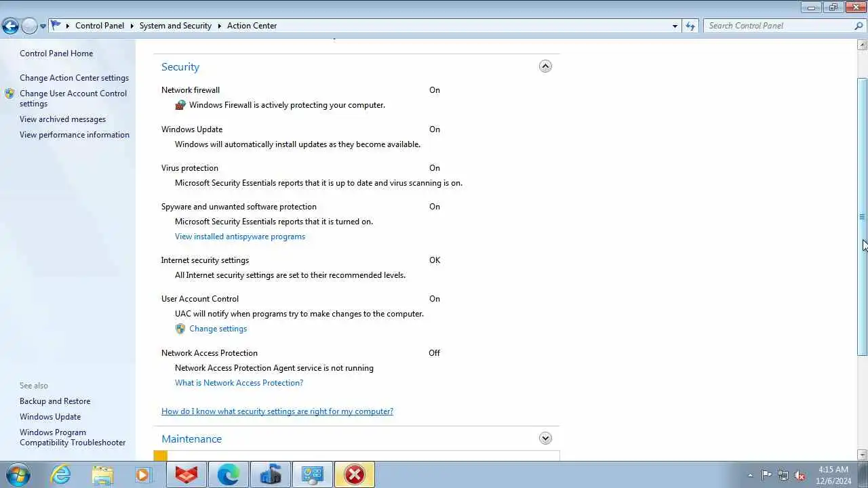
Task: Open Control Panel Home link
Action: click(x=56, y=54)
